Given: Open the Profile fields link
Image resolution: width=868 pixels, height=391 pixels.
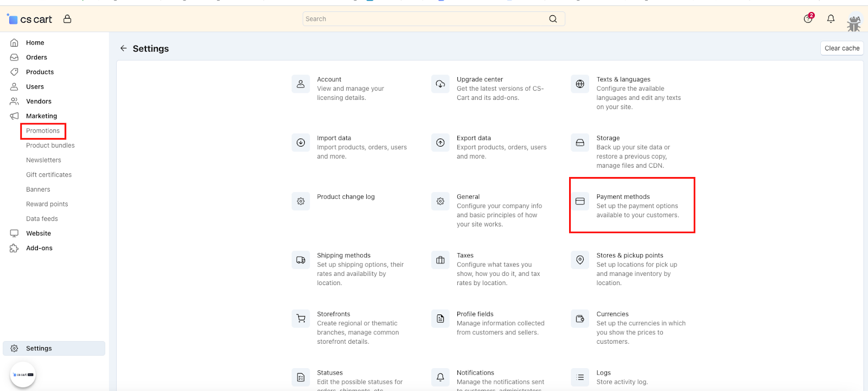Looking at the screenshot, I should point(475,314).
